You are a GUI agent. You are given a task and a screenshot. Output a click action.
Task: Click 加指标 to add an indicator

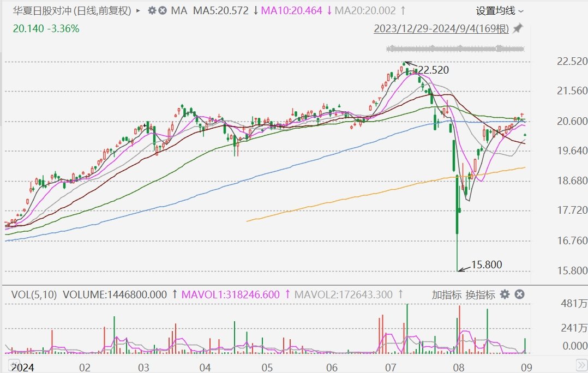pos(447,294)
